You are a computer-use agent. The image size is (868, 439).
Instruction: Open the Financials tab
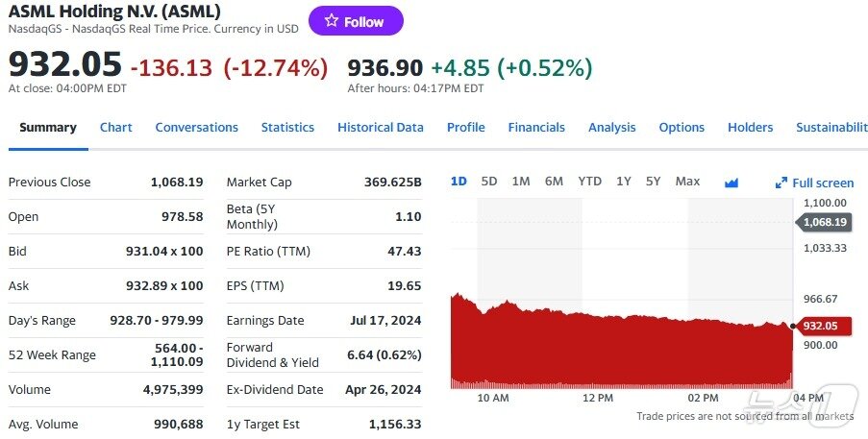click(536, 128)
